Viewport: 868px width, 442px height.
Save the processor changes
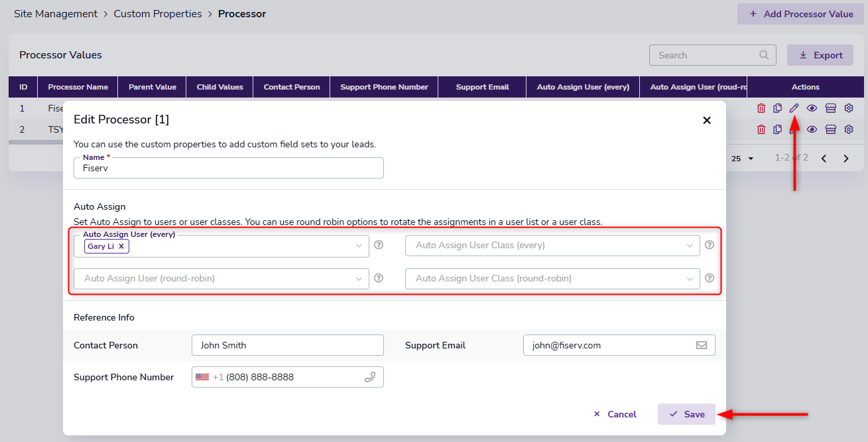pyautogui.click(x=686, y=414)
